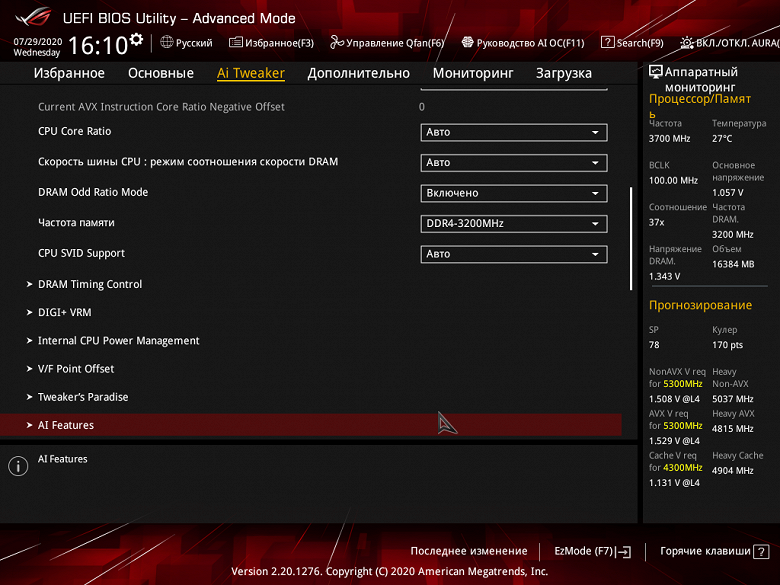The image size is (780, 585).
Task: Click the 3700 MHz frequency value
Action: tap(670, 138)
